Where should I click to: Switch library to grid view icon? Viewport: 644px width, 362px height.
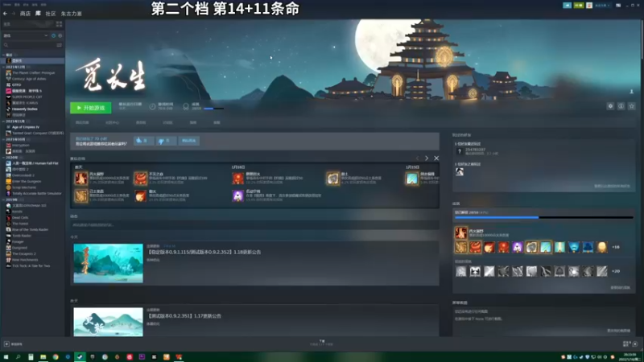59,24
